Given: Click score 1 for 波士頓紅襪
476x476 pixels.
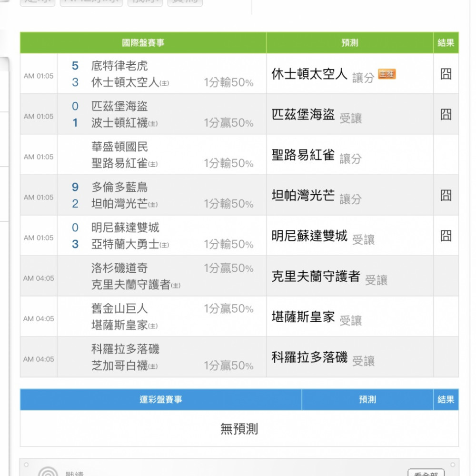Looking at the screenshot, I should click(x=75, y=123).
